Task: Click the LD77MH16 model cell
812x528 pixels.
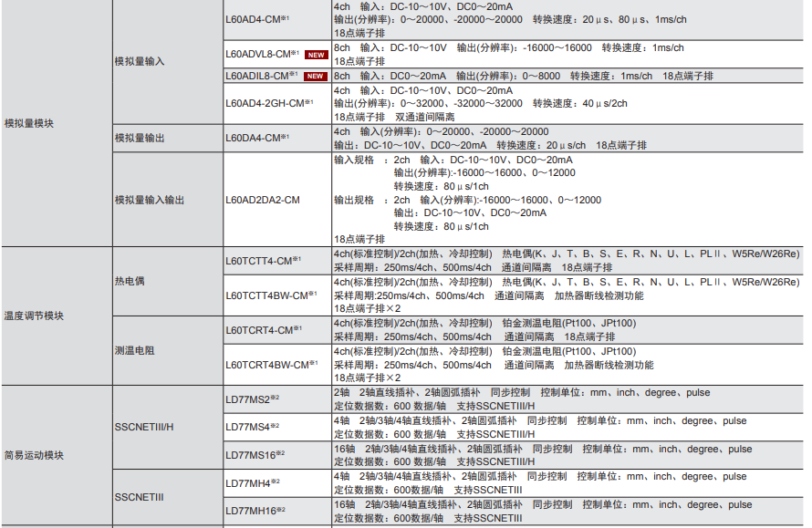Action: click(277, 511)
